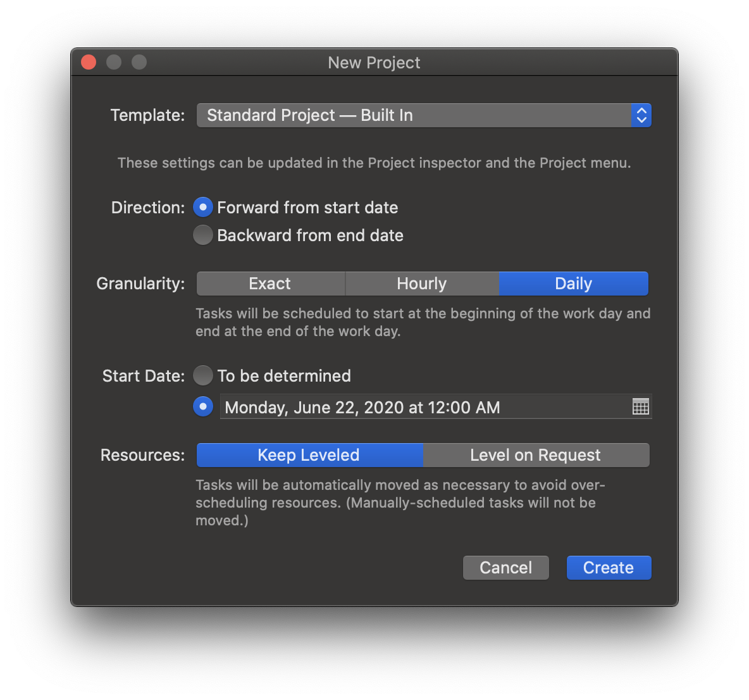Click Create to make the project

tap(609, 568)
